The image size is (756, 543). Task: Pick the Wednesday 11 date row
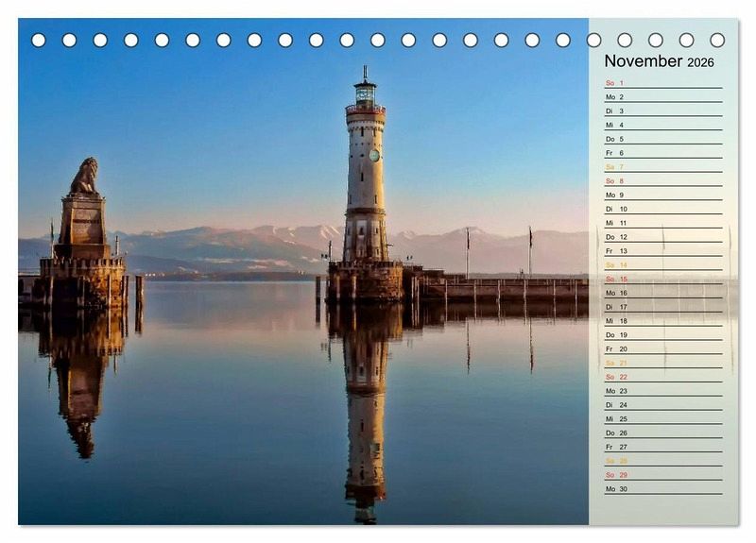click(x=662, y=223)
